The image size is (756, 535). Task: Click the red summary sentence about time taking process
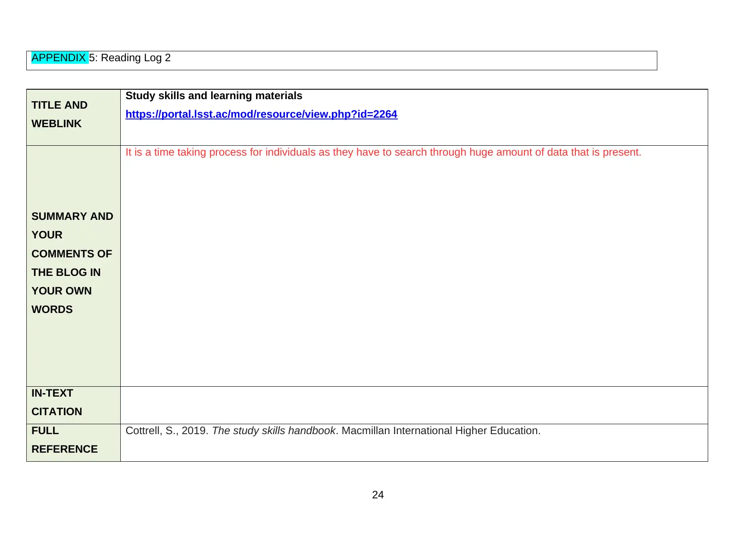(x=383, y=152)
